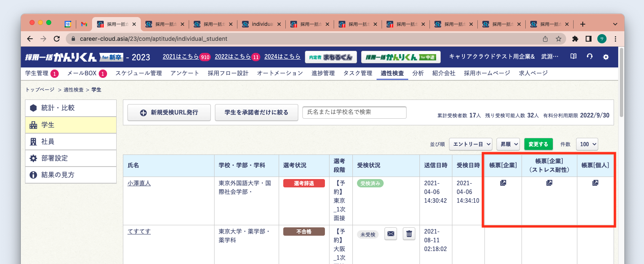Open the 分析 menu item
This screenshot has width=644, height=264.
click(x=418, y=72)
